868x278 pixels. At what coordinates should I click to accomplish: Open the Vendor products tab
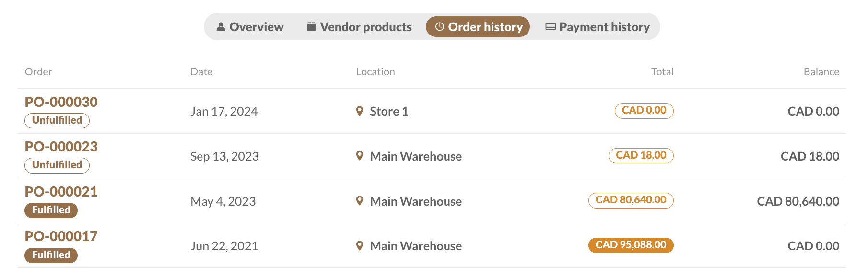click(359, 27)
